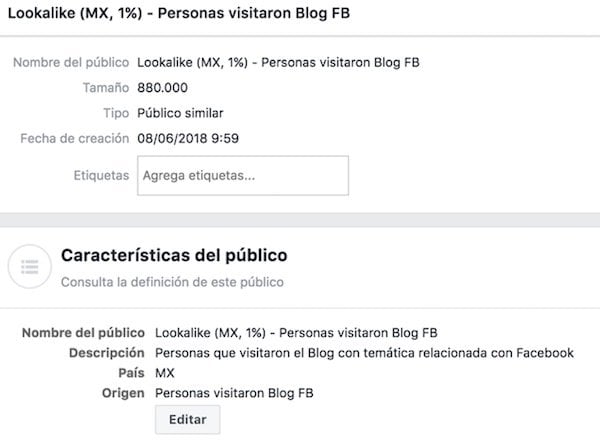Click Consulta la definición de este público
The height and width of the screenshot is (441, 600).
(x=172, y=282)
